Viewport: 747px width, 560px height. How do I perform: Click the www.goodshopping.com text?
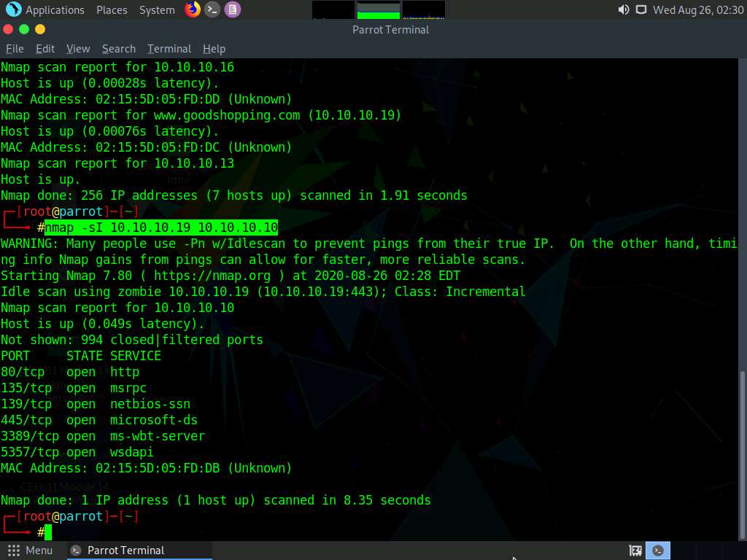(x=227, y=115)
